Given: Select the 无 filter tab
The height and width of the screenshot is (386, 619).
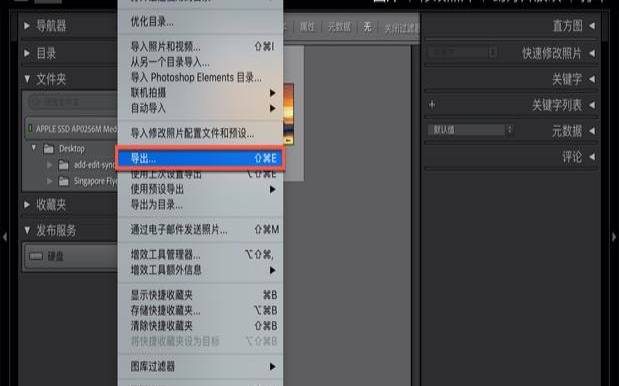Looking at the screenshot, I should pos(368,27).
